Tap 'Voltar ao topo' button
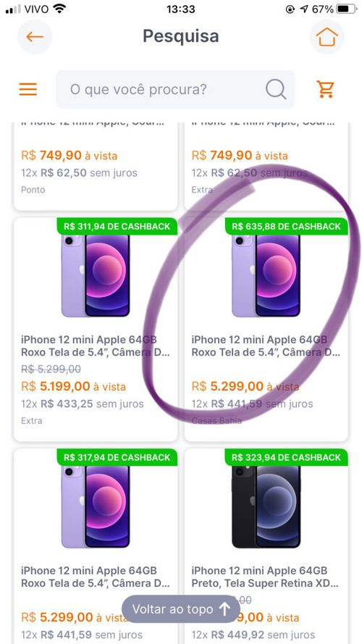 (181, 609)
